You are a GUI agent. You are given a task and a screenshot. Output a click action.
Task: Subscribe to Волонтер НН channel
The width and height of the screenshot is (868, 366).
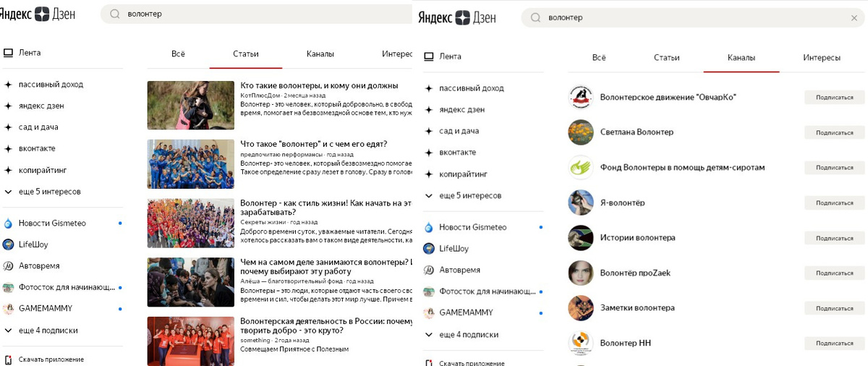click(834, 343)
